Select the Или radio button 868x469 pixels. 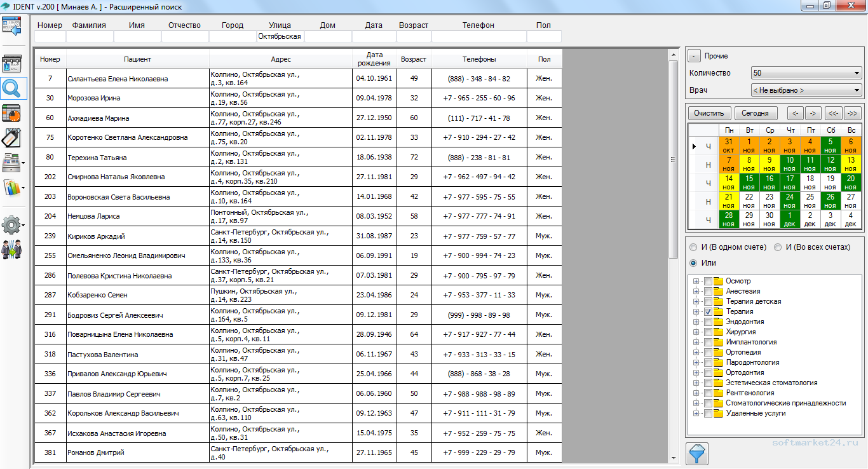[x=694, y=262]
